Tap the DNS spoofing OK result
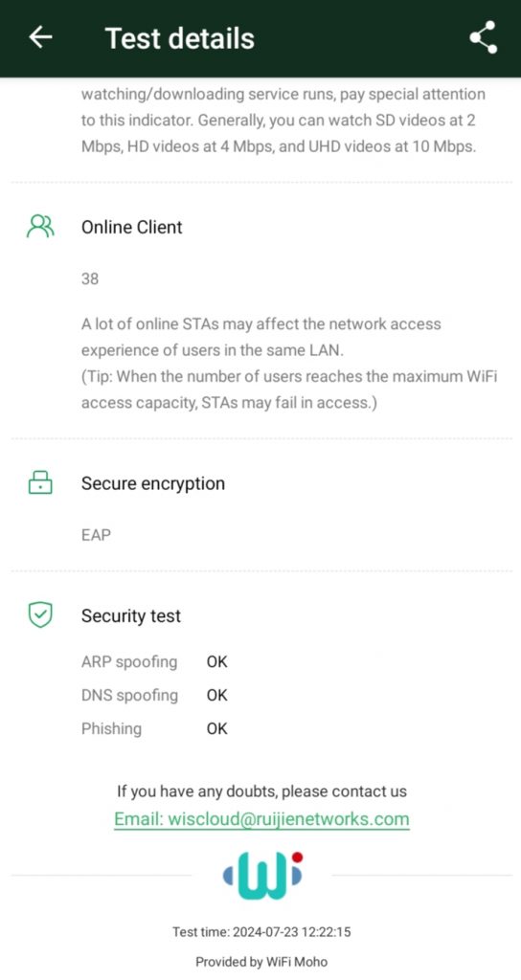 (217, 695)
